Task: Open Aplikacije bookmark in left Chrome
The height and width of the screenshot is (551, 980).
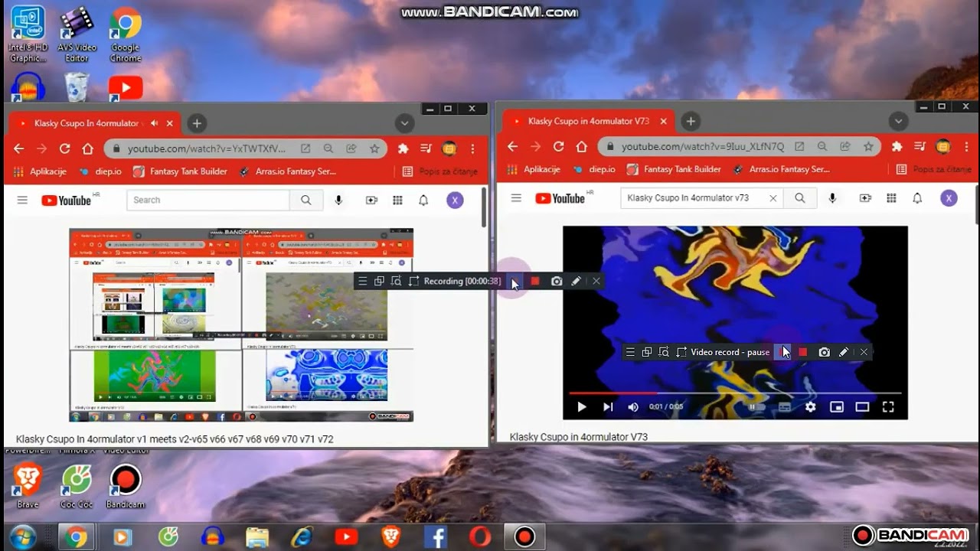Action: 40,171
